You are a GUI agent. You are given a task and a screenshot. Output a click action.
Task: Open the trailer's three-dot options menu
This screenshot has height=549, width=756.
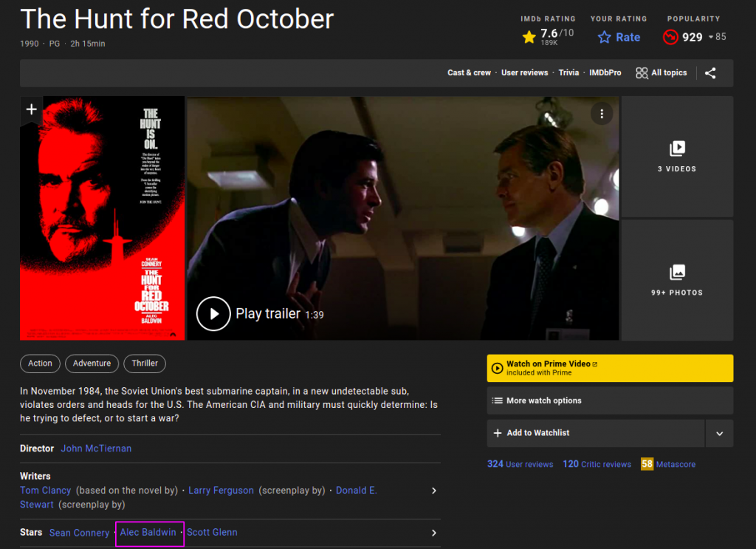pos(602,114)
